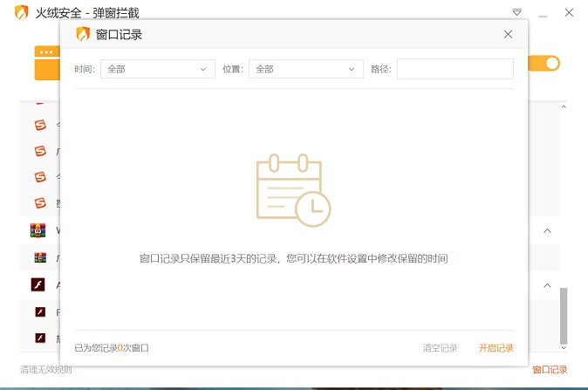
Task: Click the last Sogou icon in list
Action: pos(39,203)
